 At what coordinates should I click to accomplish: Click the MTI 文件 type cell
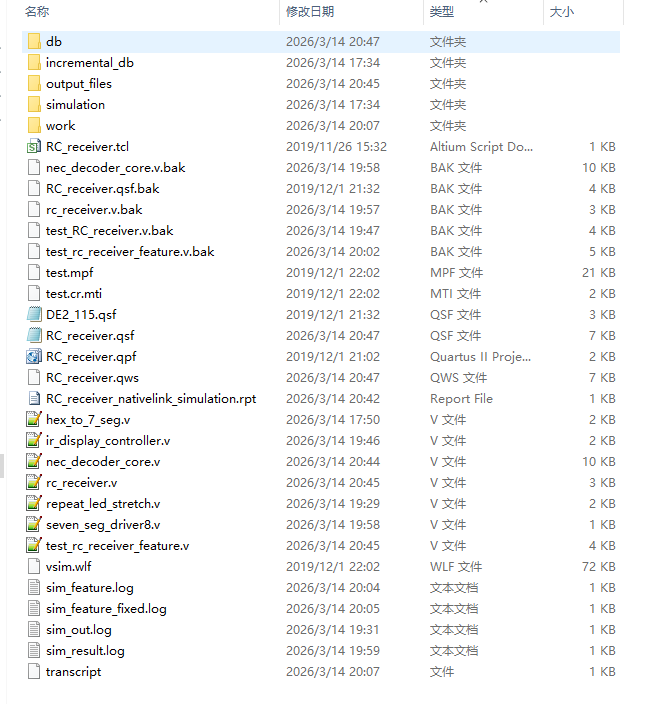[x=455, y=294]
